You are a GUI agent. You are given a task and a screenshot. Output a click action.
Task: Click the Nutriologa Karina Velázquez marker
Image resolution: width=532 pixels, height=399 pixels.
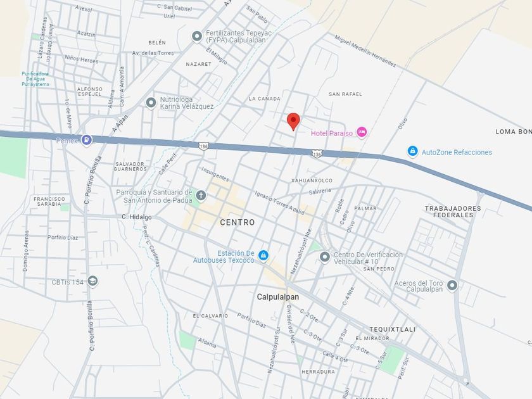[x=151, y=103]
